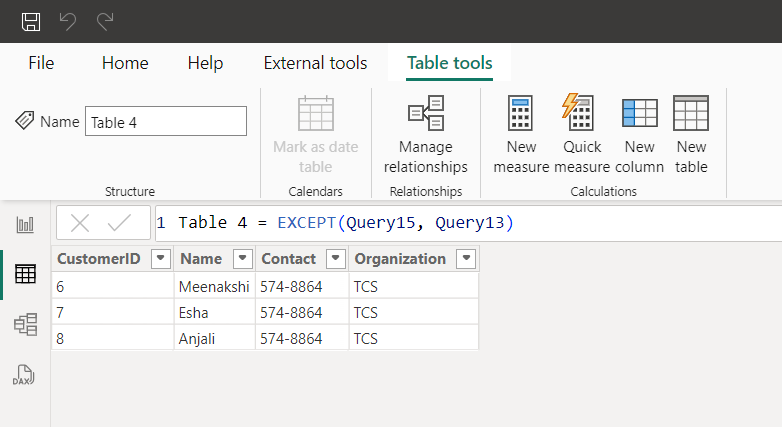Click the Undo arrow icon
The height and width of the screenshot is (427, 782).
pos(68,21)
